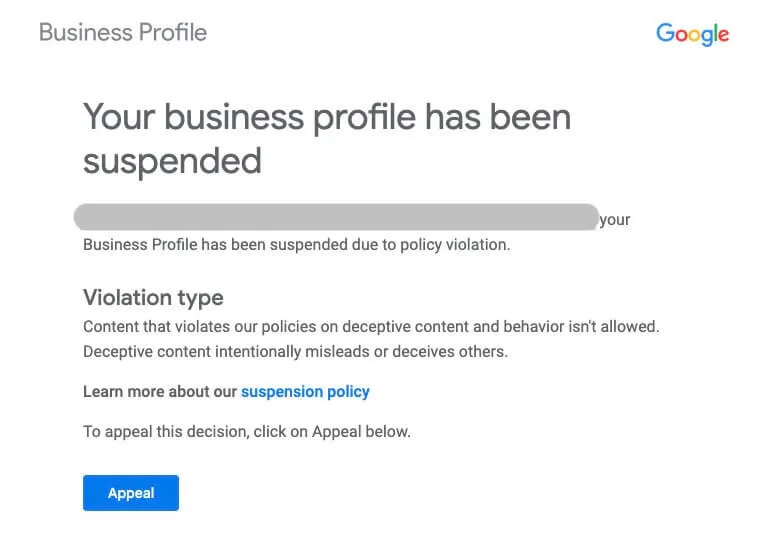Click the word "Business" in the page header
Screen dimensions: 759x536
[80, 32]
